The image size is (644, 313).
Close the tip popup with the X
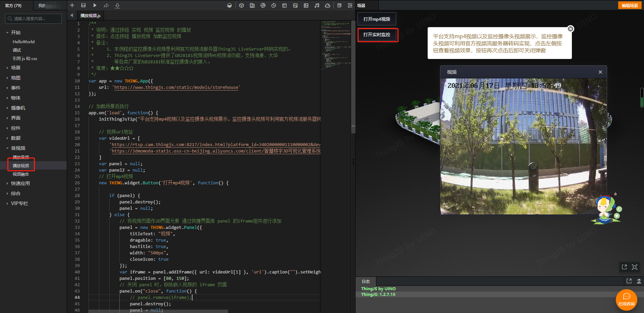(571, 29)
